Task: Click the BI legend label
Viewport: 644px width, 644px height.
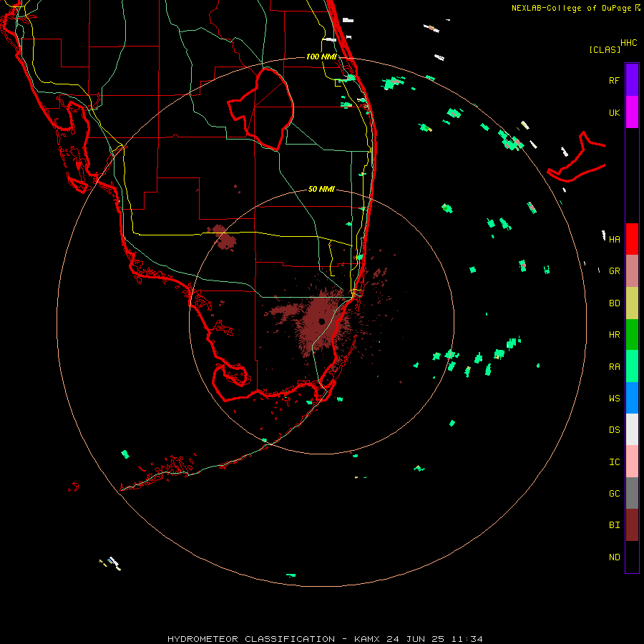Action: click(614, 525)
